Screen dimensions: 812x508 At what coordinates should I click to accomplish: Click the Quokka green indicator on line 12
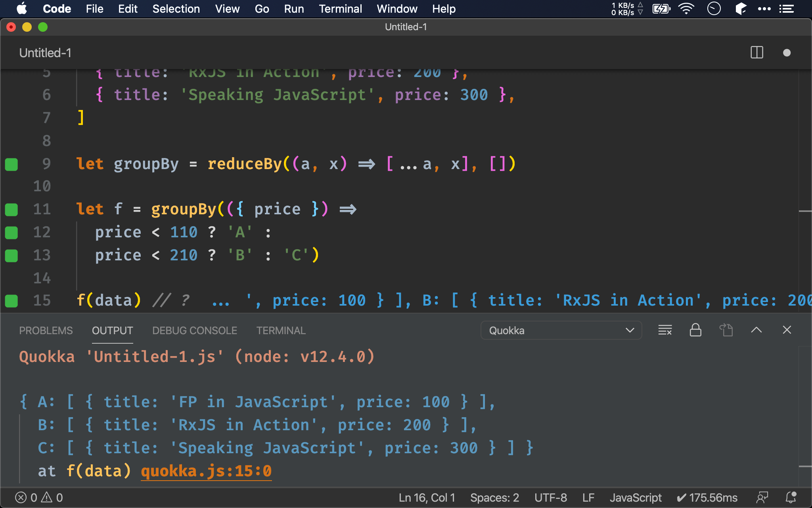11,233
